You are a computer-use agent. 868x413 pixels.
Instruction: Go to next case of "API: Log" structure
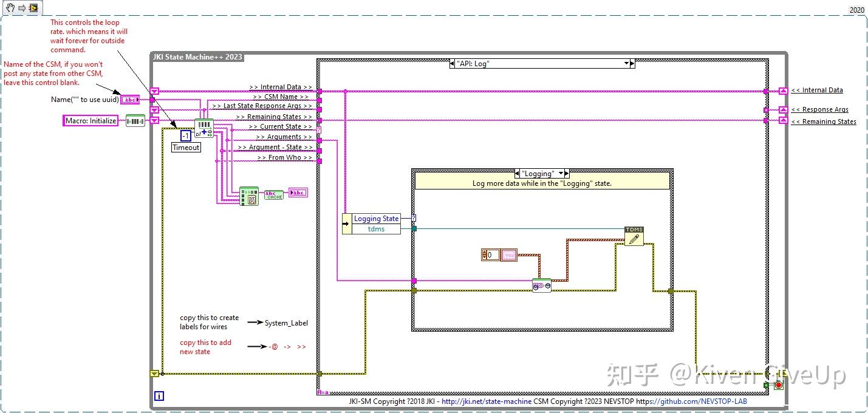[632, 63]
